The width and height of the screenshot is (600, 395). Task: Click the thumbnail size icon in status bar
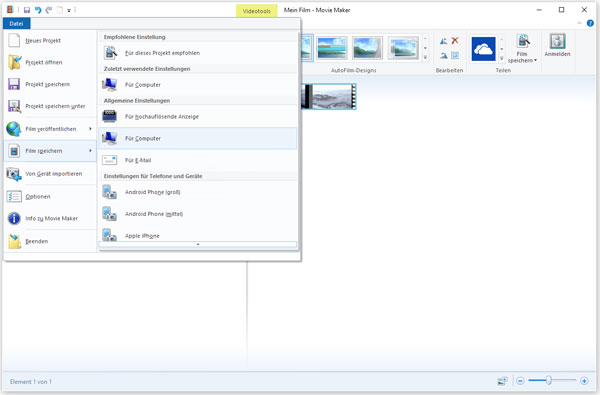coord(502,381)
